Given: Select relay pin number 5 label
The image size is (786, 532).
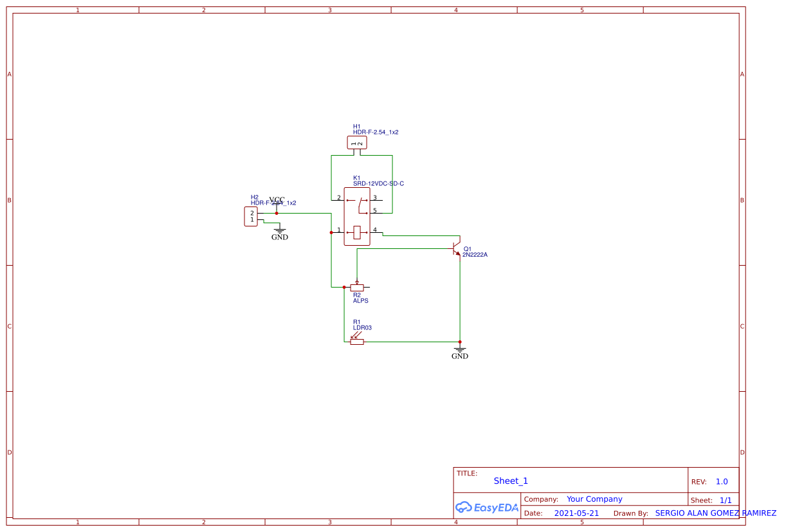Looking at the screenshot, I should coord(374,211).
